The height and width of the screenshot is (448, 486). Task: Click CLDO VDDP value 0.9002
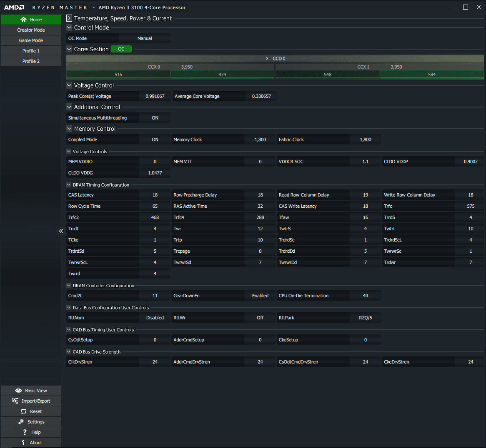tap(471, 162)
